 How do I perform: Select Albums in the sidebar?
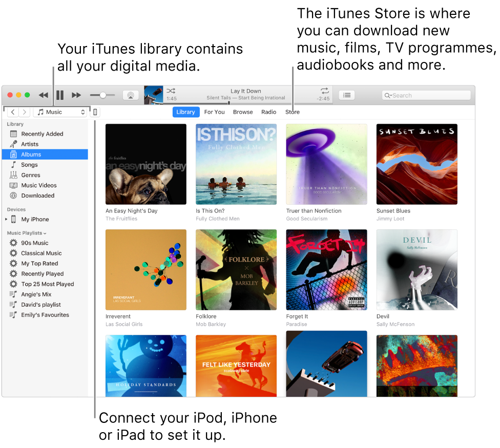45,155
